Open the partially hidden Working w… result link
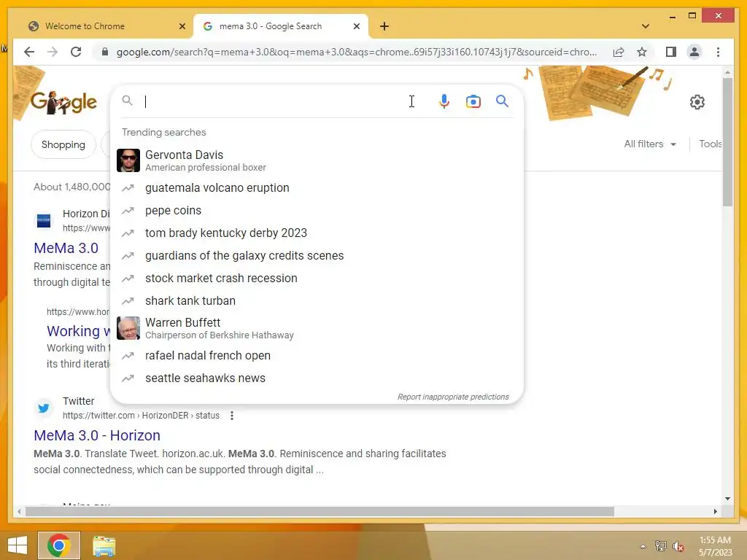747x560 pixels. (x=78, y=331)
